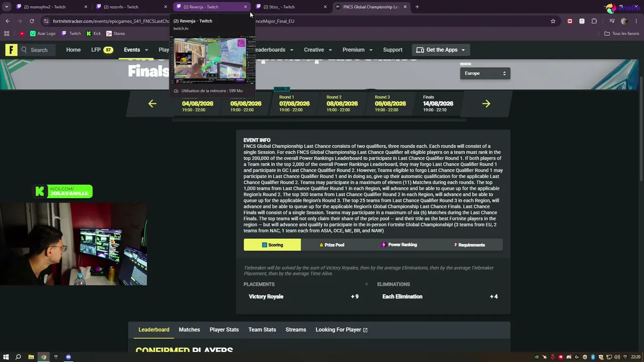Switch to the Power Ranking tab
The image size is (644, 362).
coord(399,245)
